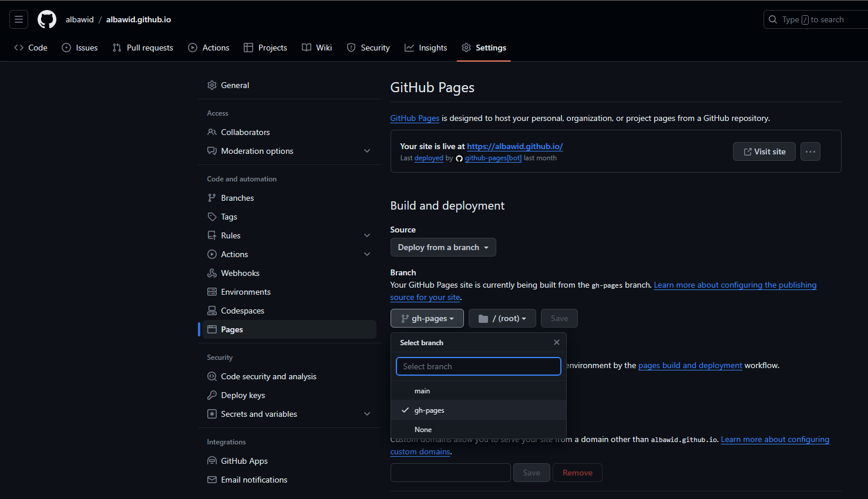The width and height of the screenshot is (868, 499).
Task: Open the hamburger navigation menu
Action: coord(19,19)
